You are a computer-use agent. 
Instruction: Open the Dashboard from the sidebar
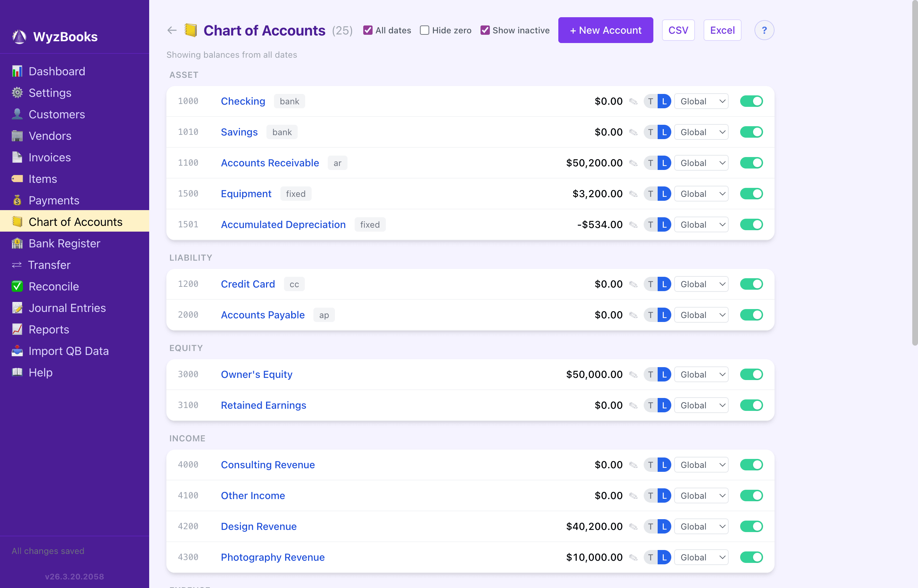[57, 71]
